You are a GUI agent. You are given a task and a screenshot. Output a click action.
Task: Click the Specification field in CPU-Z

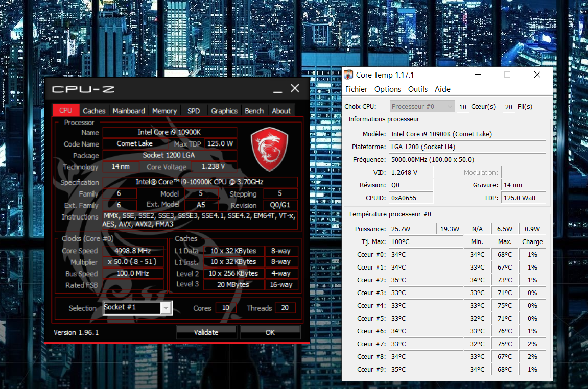pos(200,182)
